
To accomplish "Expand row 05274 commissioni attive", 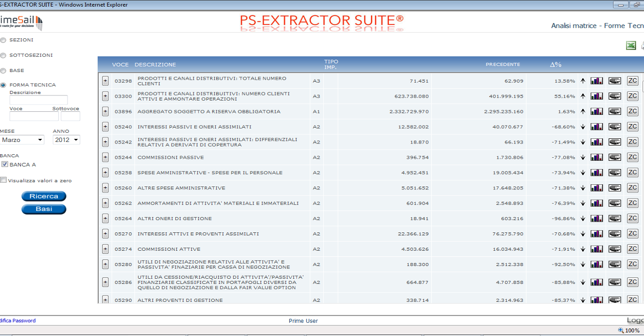I will point(105,249).
